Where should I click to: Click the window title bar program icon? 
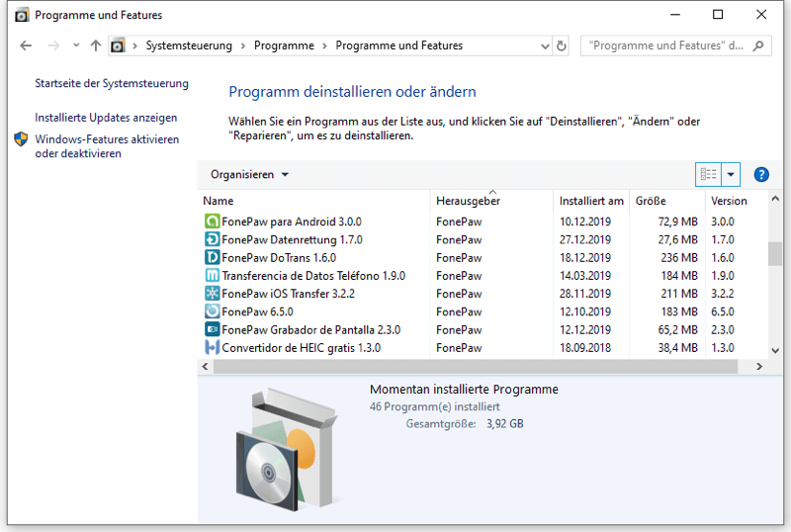click(22, 15)
